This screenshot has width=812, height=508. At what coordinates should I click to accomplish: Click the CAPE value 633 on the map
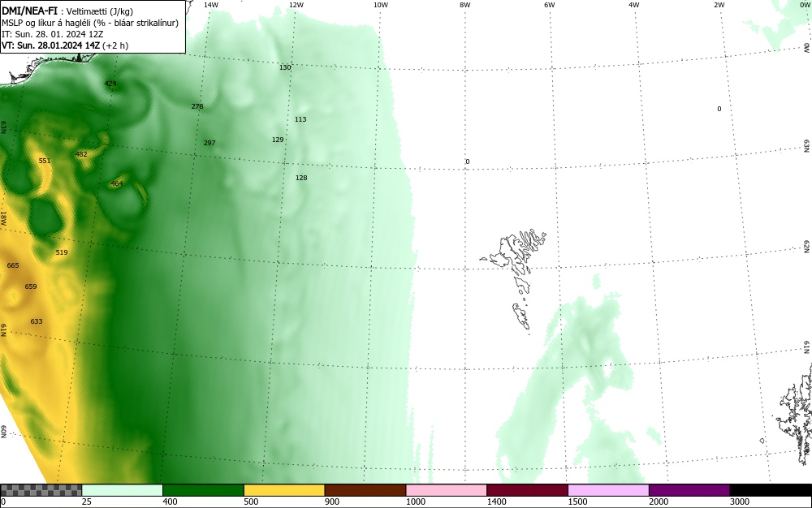tap(37, 321)
